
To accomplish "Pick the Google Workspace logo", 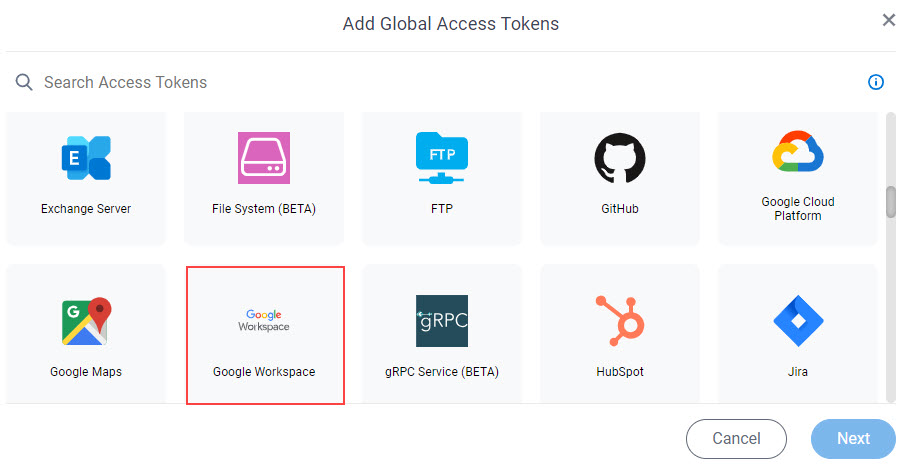I will (x=264, y=320).
